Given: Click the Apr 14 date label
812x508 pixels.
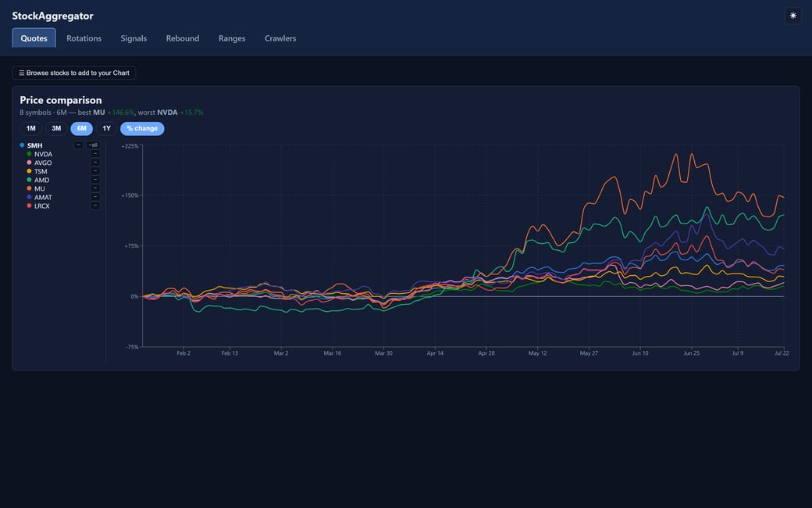Looking at the screenshot, I should click(x=435, y=353).
